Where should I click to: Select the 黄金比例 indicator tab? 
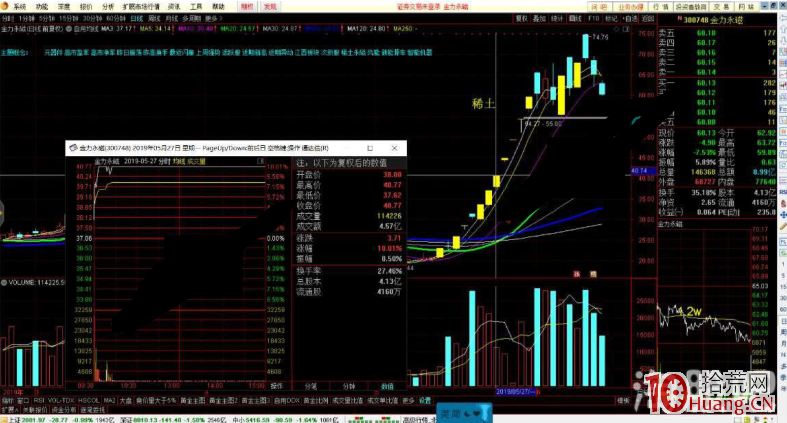pyautogui.click(x=316, y=400)
